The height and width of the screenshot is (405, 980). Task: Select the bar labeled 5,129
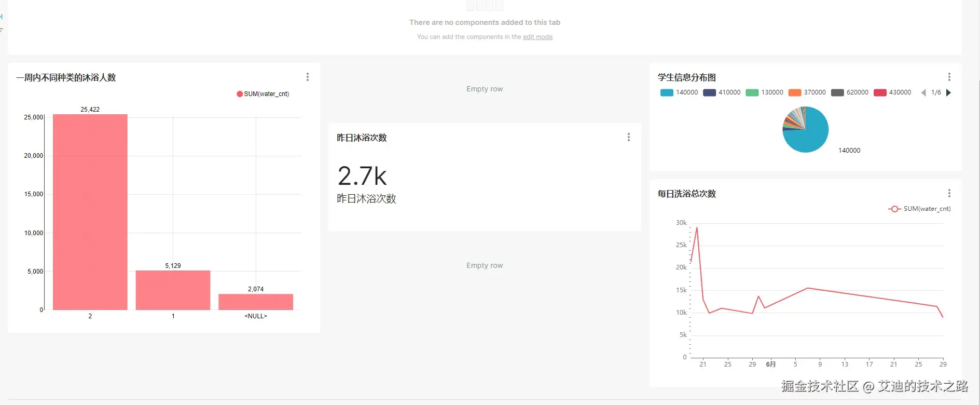173,290
